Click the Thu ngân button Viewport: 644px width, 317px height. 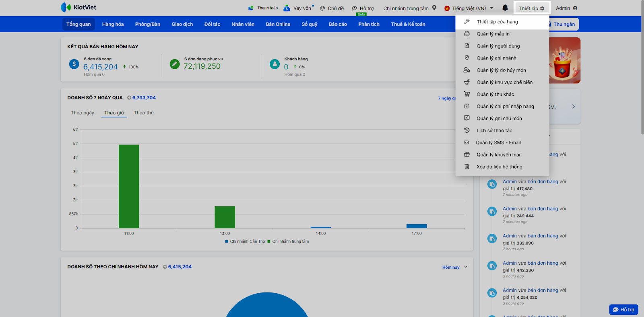pos(563,24)
